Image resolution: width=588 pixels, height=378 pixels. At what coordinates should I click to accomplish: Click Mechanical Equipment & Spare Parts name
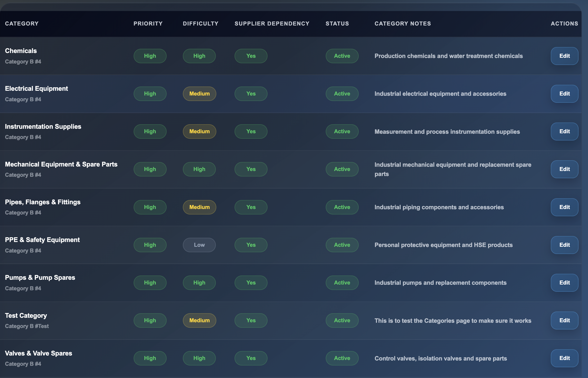tap(61, 164)
